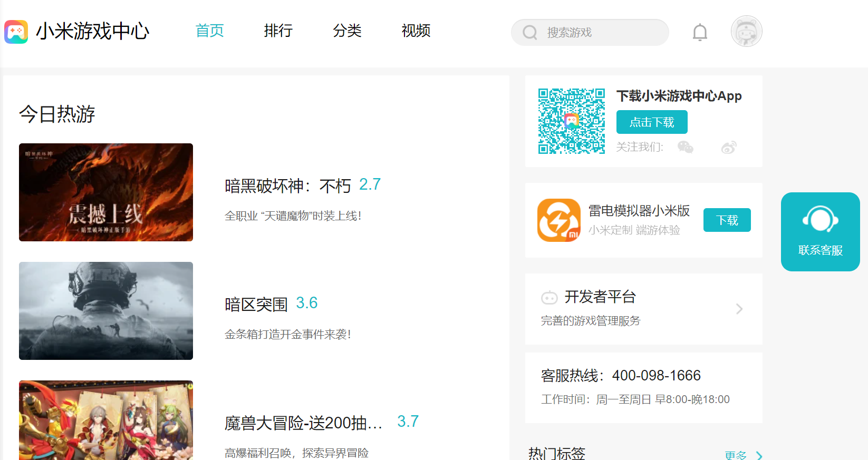The width and height of the screenshot is (868, 460).
Task: Click the Xiaomi Game Center logo icon
Action: coord(16,32)
